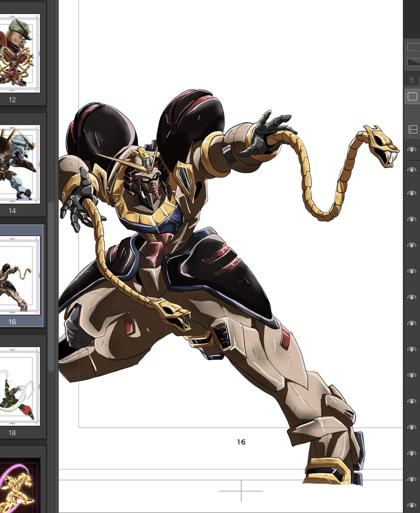
Task: Select the highlighted page 16 thumbnail
Action: (x=20, y=276)
